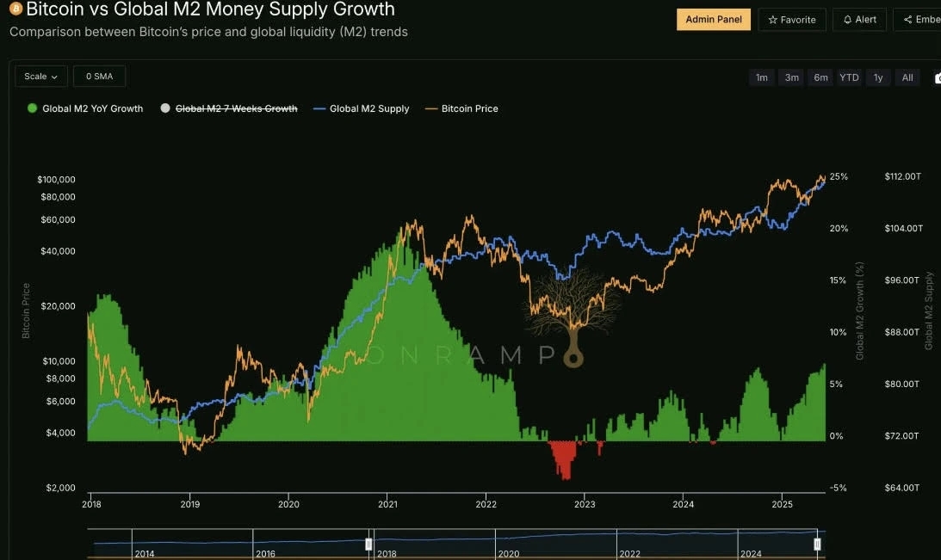Select the 1m time range
This screenshot has width=941, height=560.
tap(762, 77)
